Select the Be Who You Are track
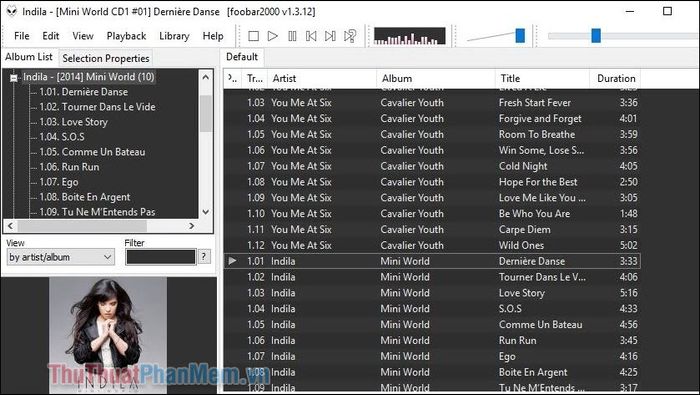700x395 pixels. pyautogui.click(x=432, y=214)
